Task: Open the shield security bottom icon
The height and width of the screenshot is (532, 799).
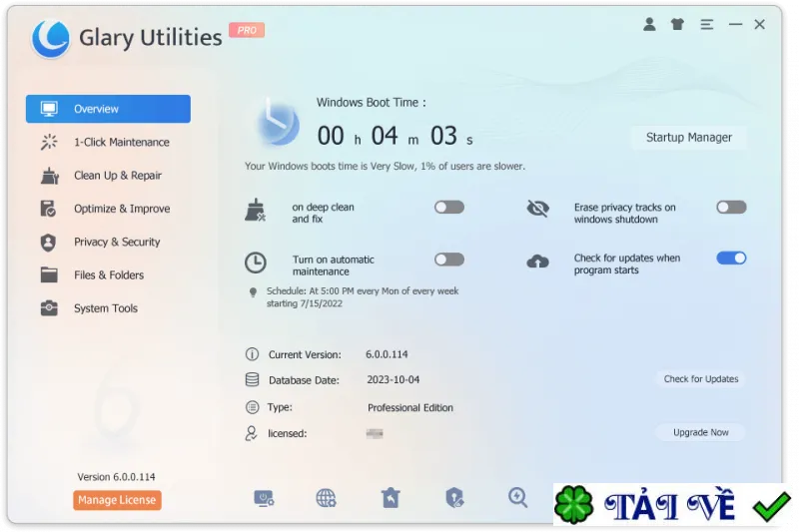Action: pos(454,498)
